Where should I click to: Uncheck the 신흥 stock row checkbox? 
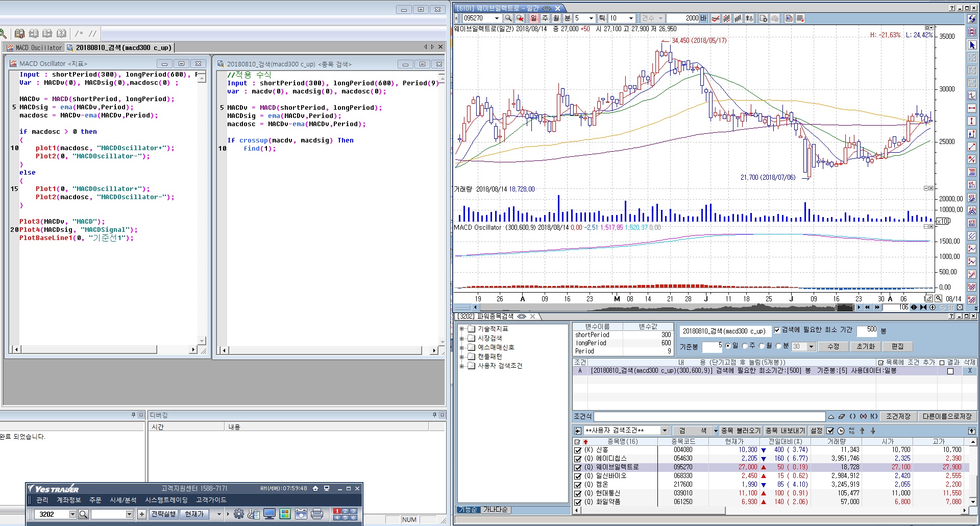coord(578,450)
